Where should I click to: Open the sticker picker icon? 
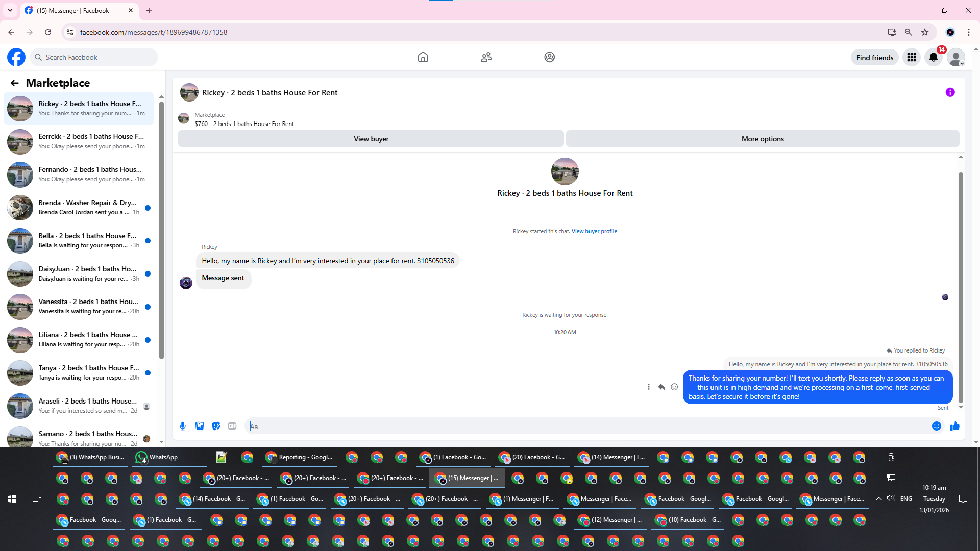tap(216, 426)
